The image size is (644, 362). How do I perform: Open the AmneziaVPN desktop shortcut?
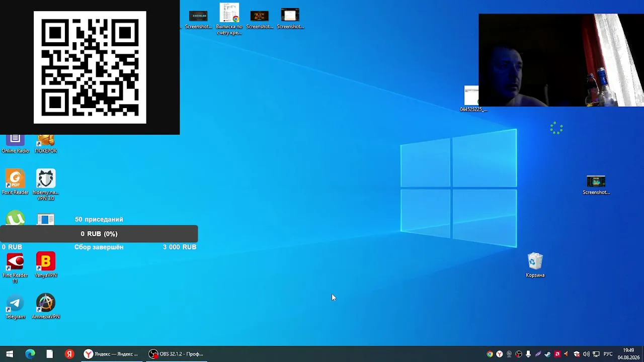46,307
